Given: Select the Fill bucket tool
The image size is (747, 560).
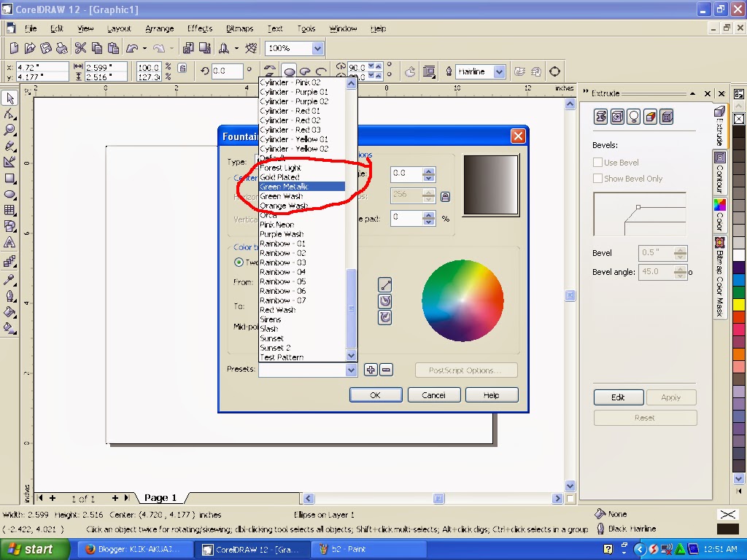Looking at the screenshot, I should pyautogui.click(x=9, y=312).
